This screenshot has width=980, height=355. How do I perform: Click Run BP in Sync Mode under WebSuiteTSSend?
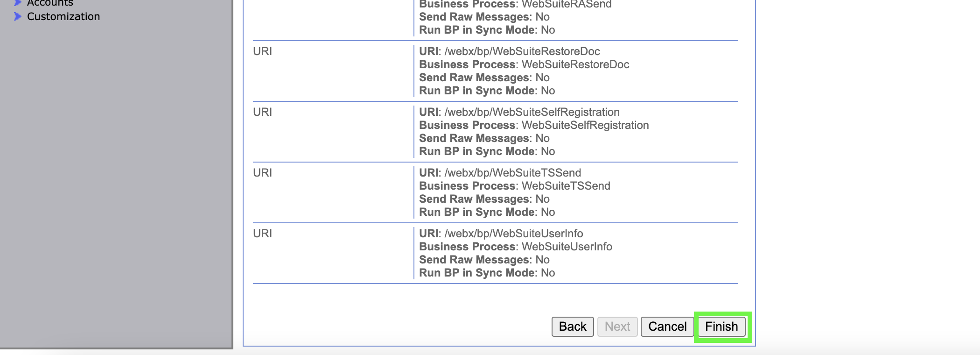[487, 212]
